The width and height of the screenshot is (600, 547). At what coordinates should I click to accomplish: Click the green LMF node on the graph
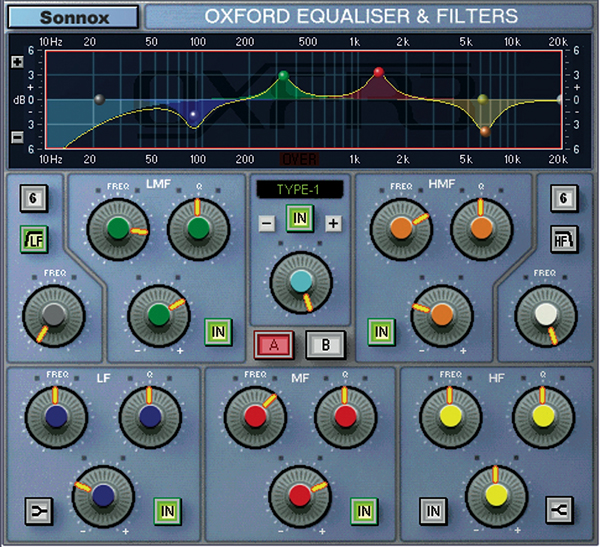coord(283,76)
